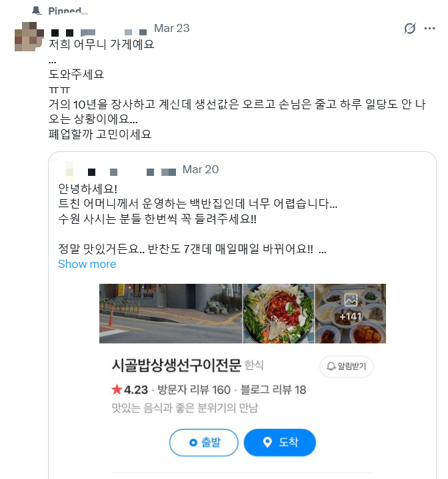The width and height of the screenshot is (448, 479).
Task: Click the image gallery icon above +141
Action: tap(351, 300)
